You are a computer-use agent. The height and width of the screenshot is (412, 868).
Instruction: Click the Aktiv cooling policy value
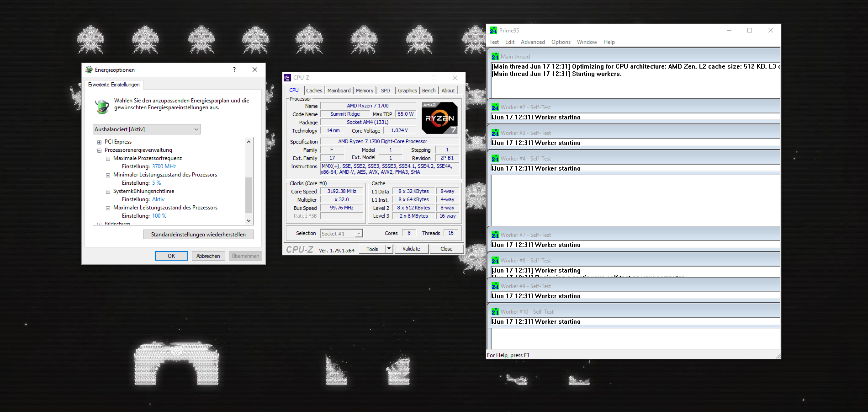(x=158, y=199)
